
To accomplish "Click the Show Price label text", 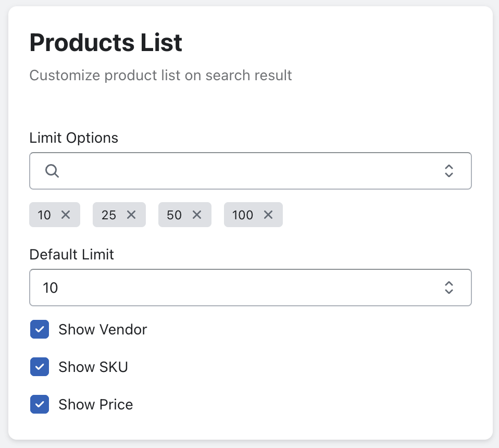I will tap(96, 405).
